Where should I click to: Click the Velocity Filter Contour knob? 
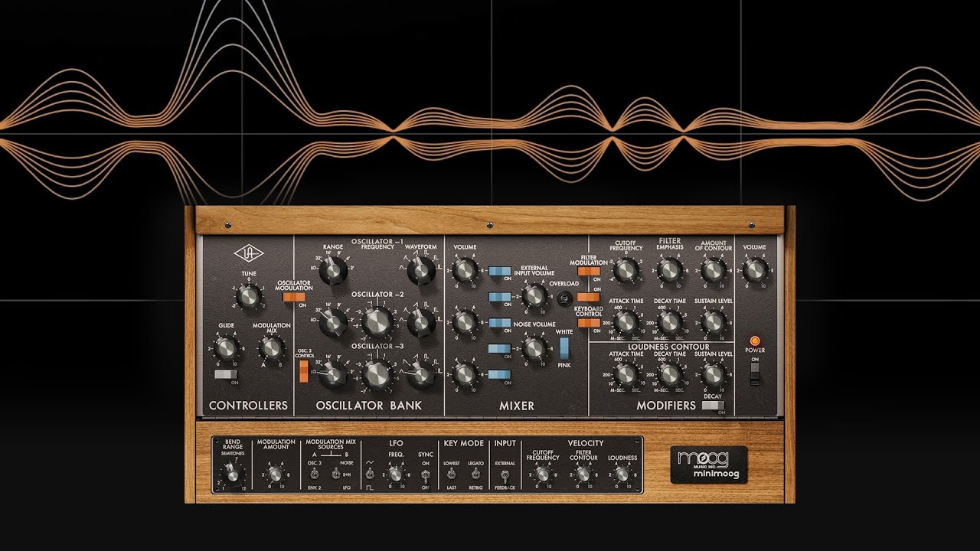583,475
